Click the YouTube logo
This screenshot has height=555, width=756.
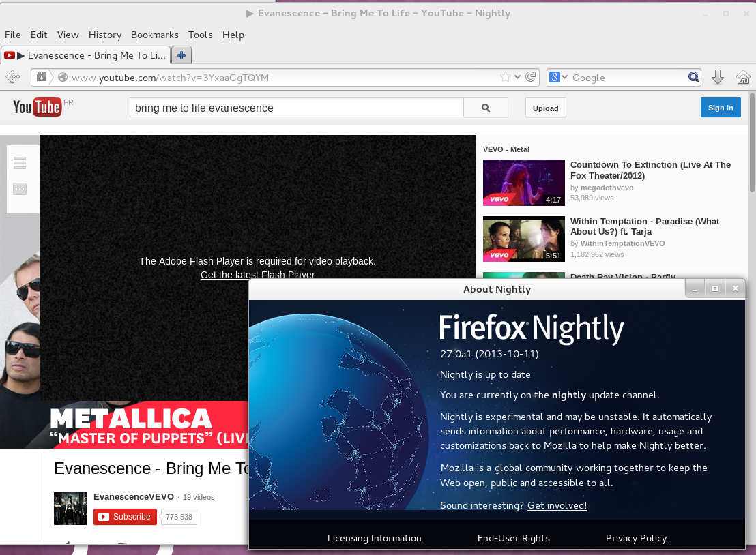37,107
